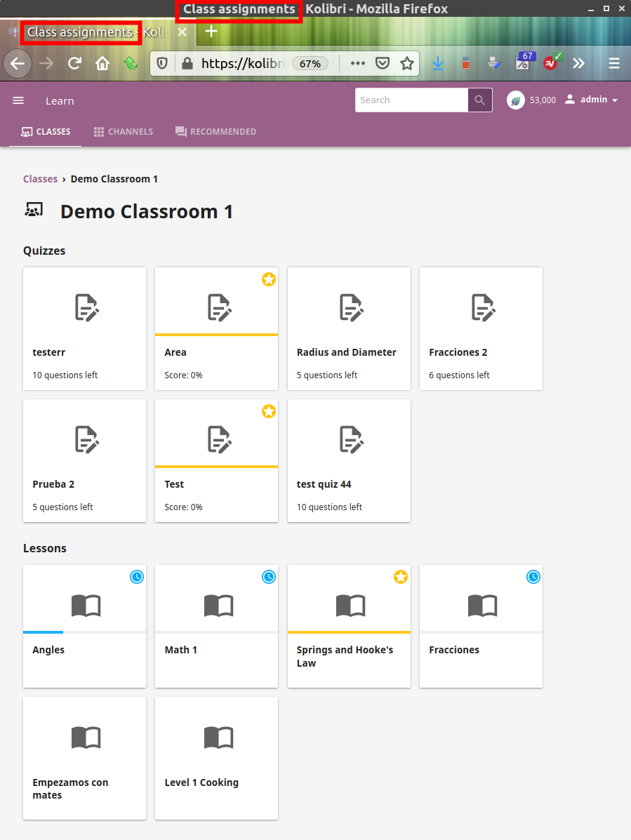Open the screenshot extension showing the 67 badge

click(x=524, y=63)
